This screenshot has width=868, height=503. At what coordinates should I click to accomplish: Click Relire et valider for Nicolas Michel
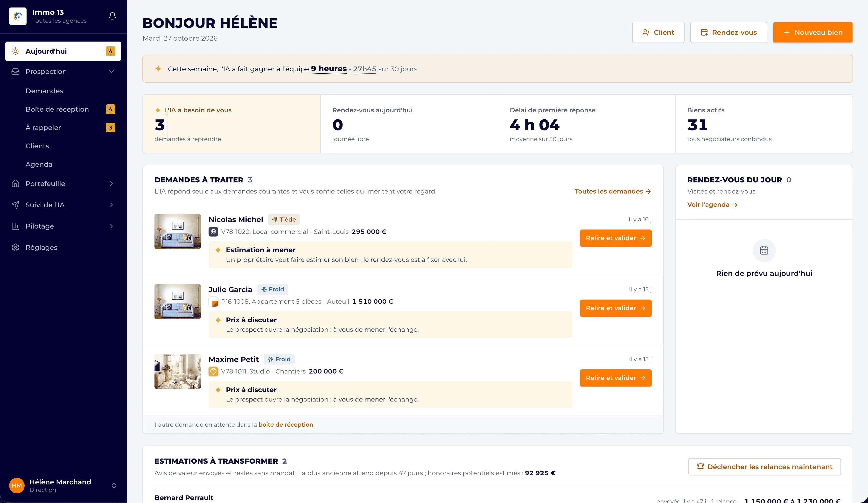tap(616, 238)
